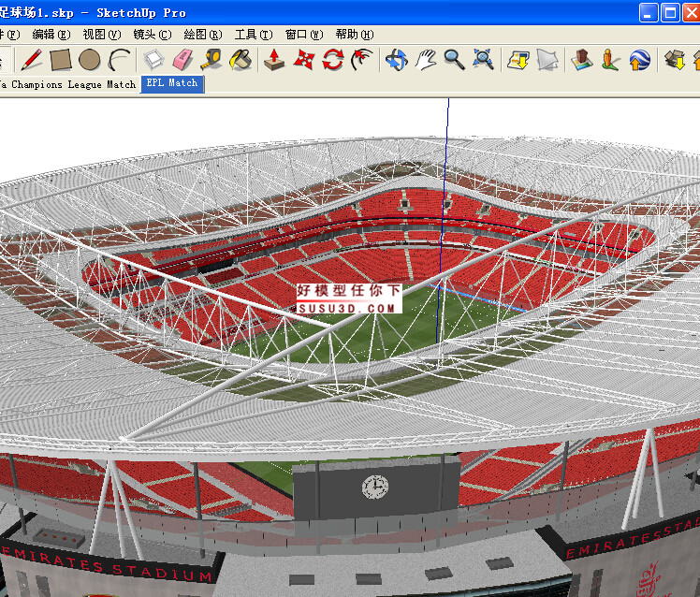Click the Preview in Google Earth icon
The width and height of the screenshot is (700, 597).
point(639,59)
